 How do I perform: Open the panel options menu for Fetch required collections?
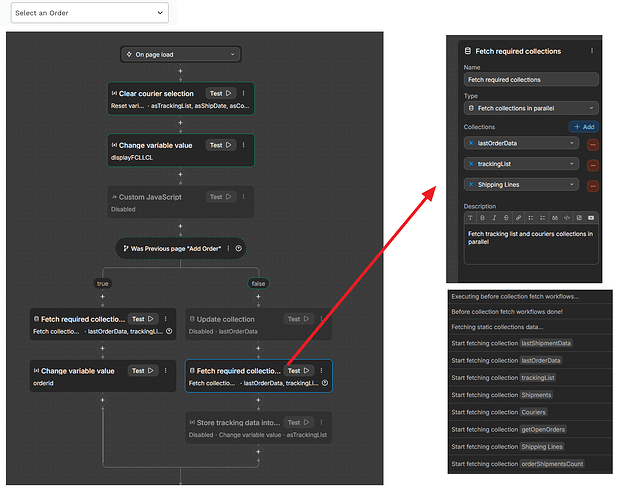[x=592, y=51]
